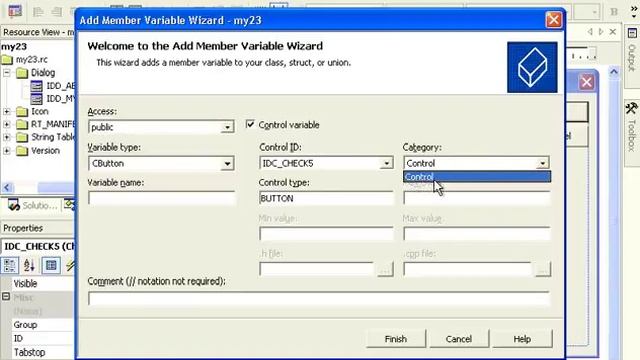Select the IDD_AB dialog resource
Image resolution: width=640 pixels, height=360 pixels.
[x=60, y=86]
